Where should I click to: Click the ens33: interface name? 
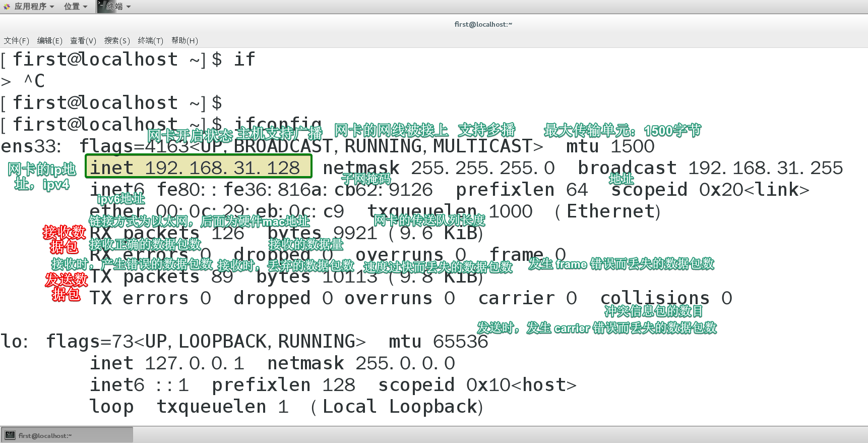pyautogui.click(x=31, y=146)
